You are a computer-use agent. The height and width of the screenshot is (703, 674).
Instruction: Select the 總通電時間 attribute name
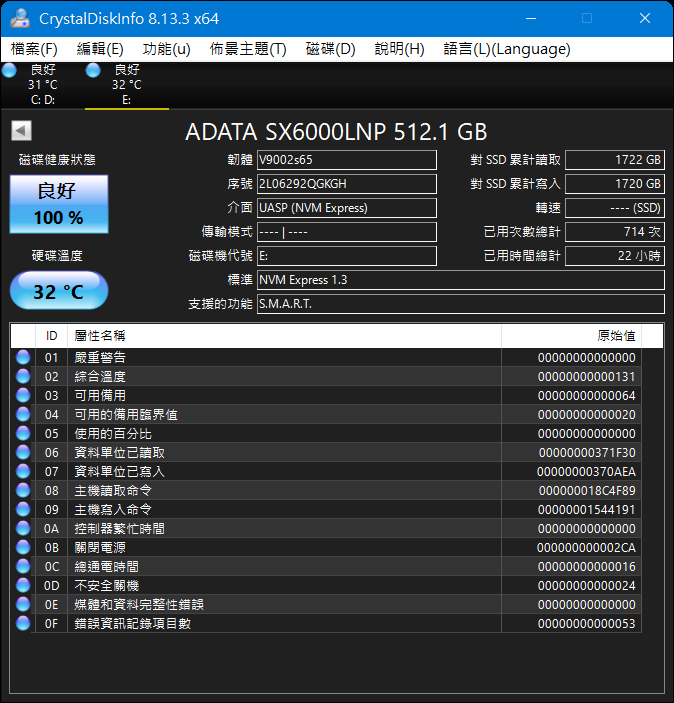(x=106, y=566)
